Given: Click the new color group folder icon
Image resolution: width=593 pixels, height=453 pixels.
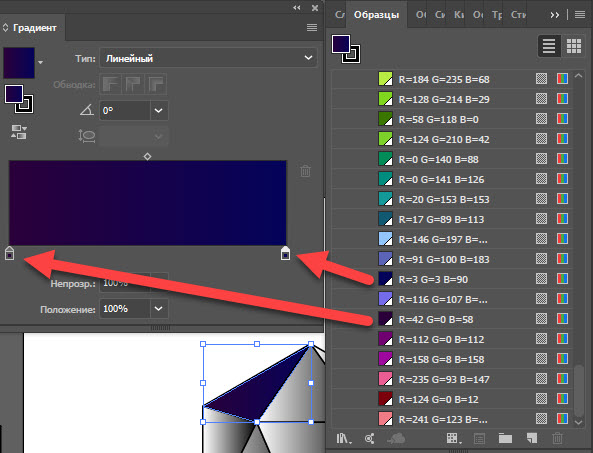Looking at the screenshot, I should coord(505,438).
